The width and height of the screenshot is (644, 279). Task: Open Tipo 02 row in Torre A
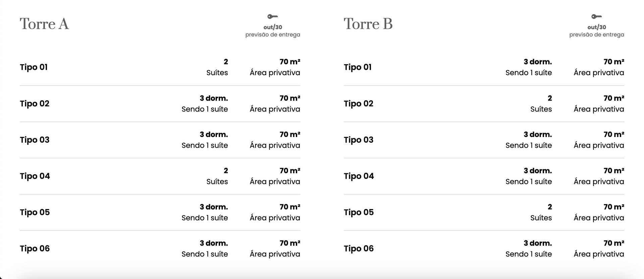pos(35,103)
